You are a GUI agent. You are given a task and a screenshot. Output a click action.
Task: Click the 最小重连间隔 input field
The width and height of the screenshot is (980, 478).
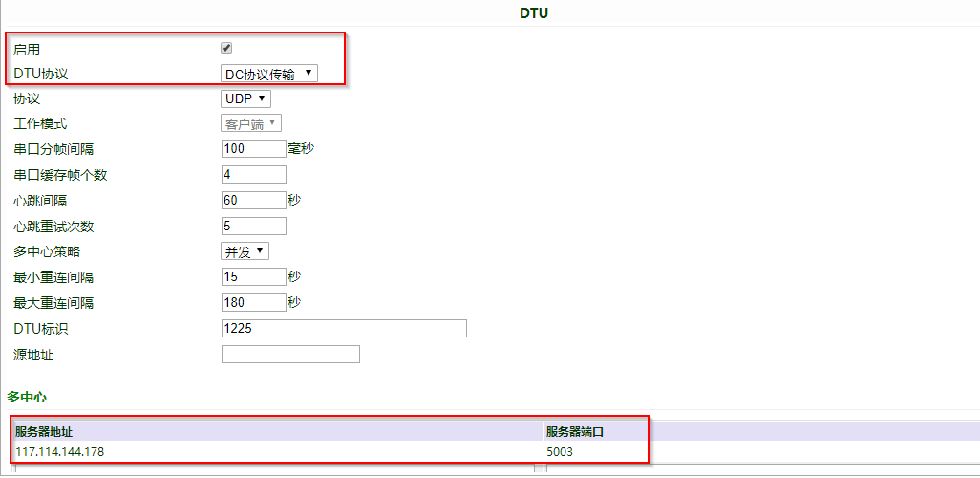(x=253, y=277)
